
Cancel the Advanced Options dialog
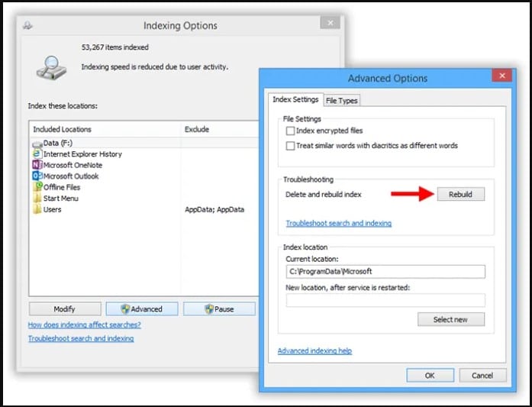click(x=482, y=376)
